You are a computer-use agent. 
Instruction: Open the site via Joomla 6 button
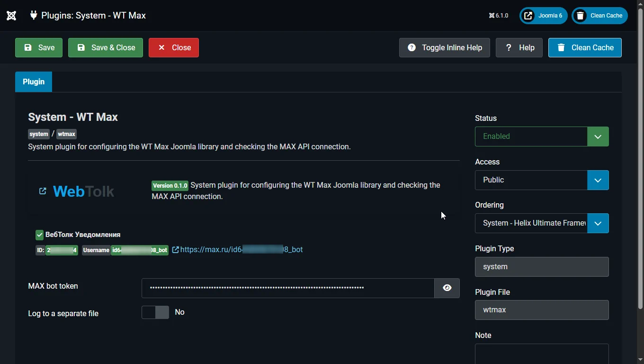click(543, 16)
